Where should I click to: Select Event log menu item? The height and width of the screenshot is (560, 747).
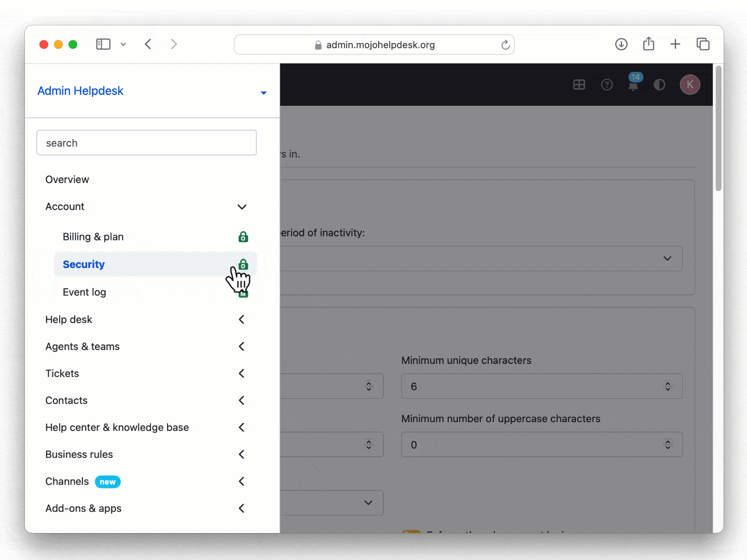click(85, 292)
